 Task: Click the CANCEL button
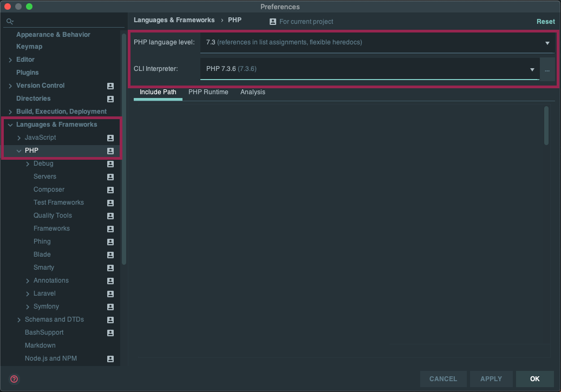click(443, 379)
